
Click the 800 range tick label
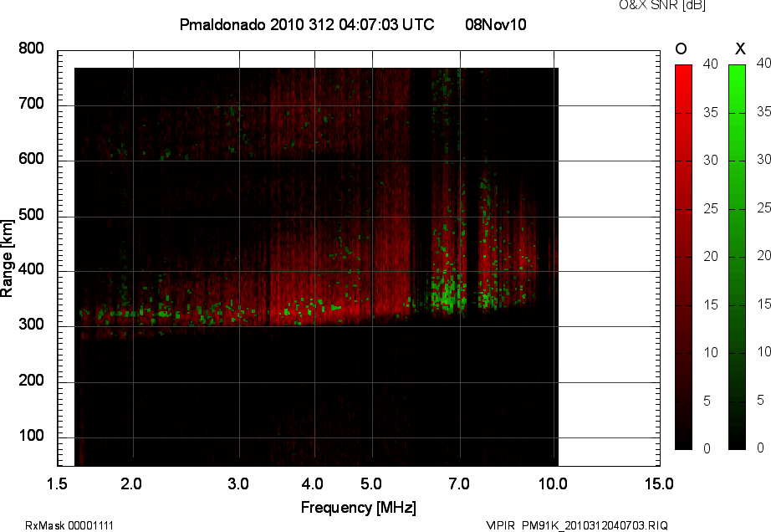(31, 49)
